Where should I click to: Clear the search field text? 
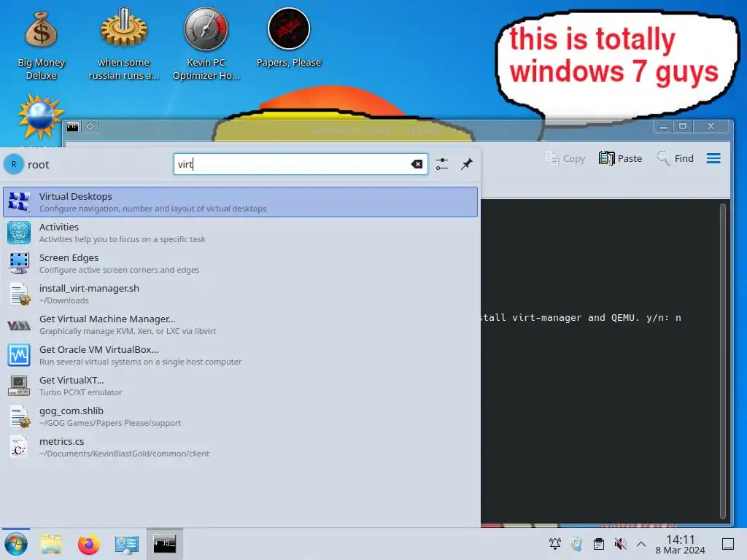coord(417,164)
